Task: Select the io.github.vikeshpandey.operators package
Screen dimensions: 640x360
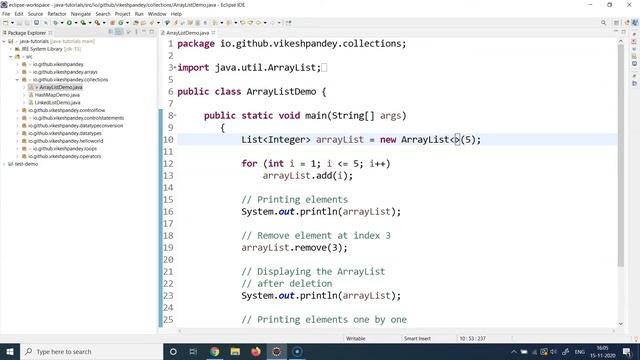Action: coord(64,156)
